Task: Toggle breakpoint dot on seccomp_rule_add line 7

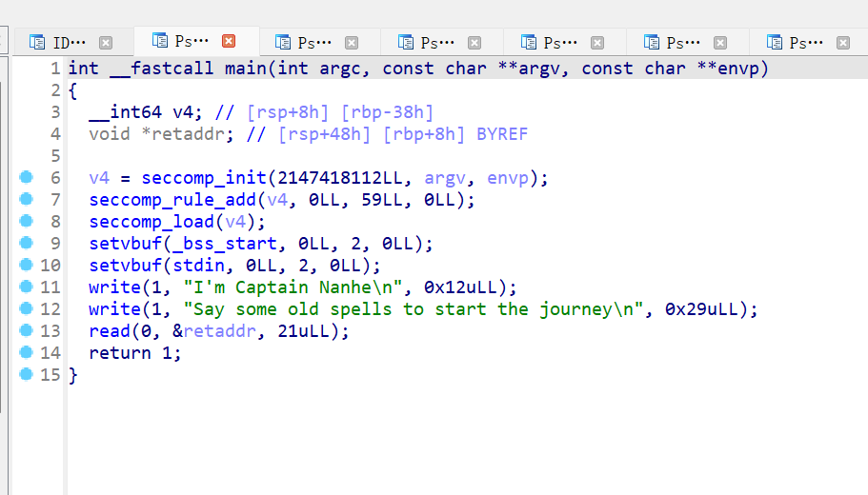Action: click(x=26, y=200)
